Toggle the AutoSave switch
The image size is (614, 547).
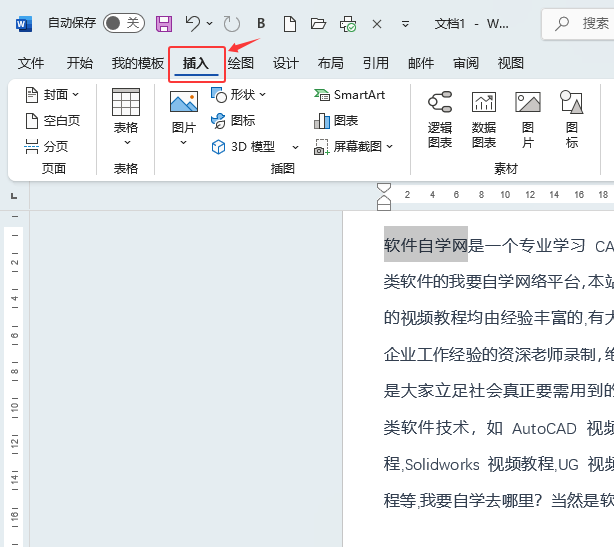(x=124, y=23)
